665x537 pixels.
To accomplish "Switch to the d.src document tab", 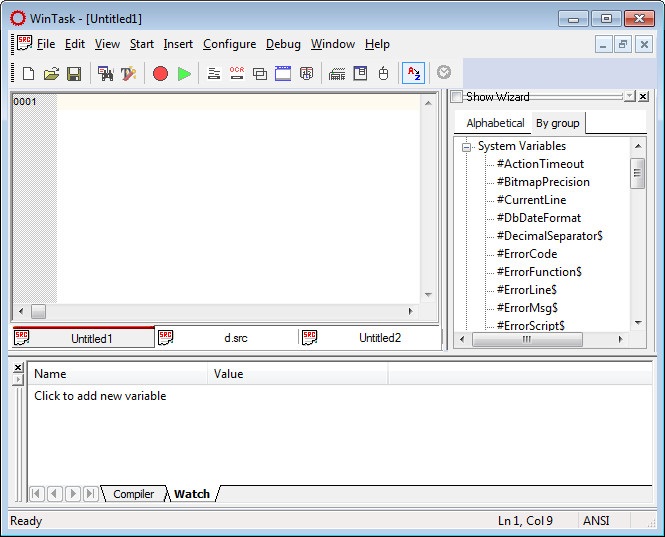I will 227,338.
